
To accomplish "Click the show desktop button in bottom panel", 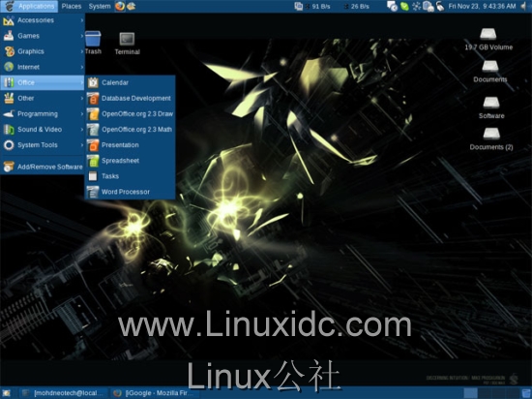I will [x=6, y=393].
